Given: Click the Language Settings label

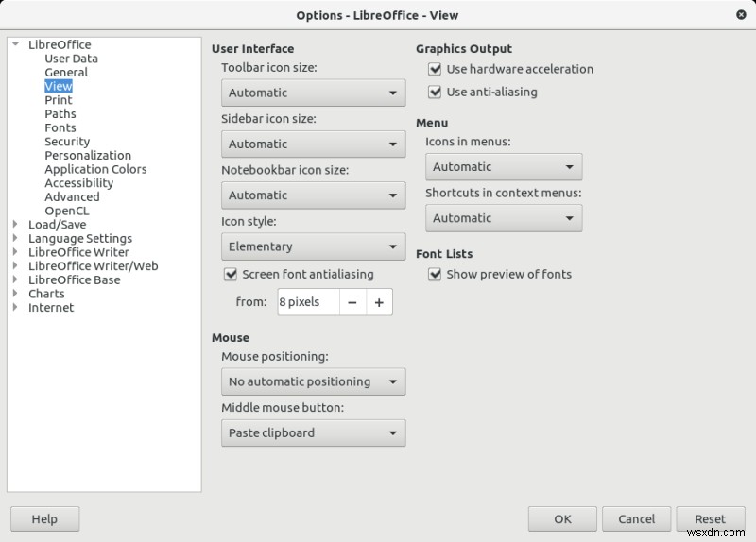Looking at the screenshot, I should point(80,239).
